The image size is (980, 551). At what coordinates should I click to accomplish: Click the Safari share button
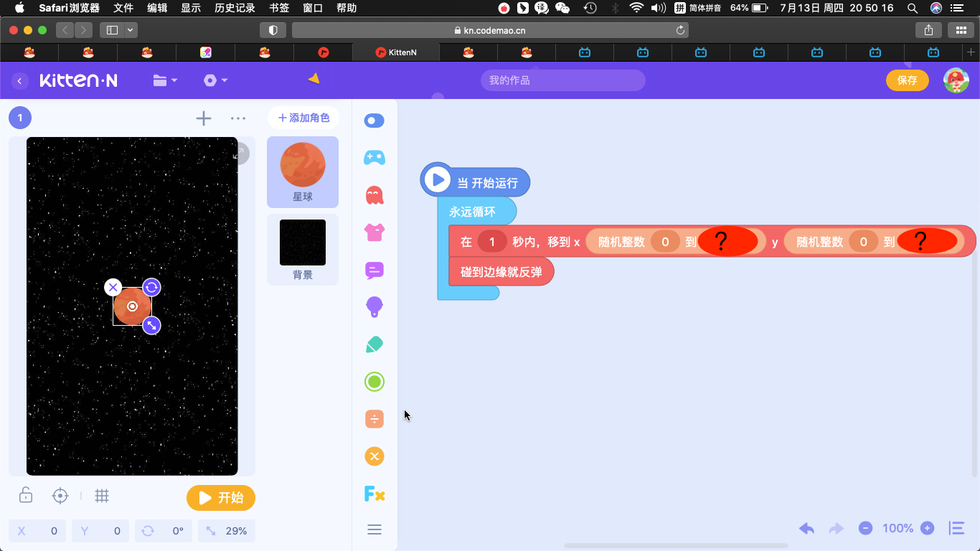point(928,30)
